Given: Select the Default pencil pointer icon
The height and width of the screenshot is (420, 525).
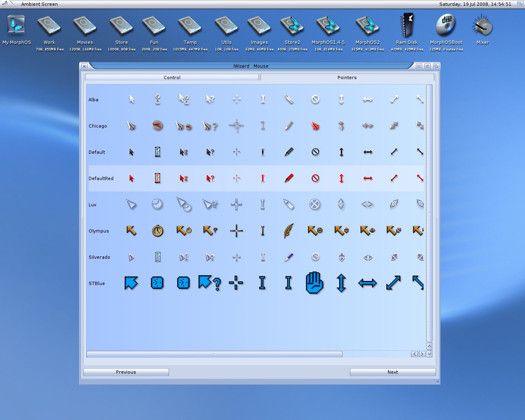Looking at the screenshot, I should (x=289, y=152).
